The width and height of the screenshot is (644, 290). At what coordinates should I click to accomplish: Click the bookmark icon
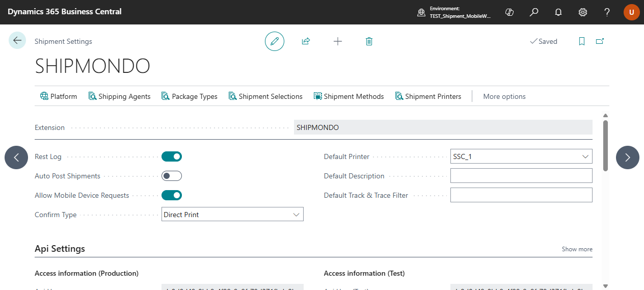[582, 41]
